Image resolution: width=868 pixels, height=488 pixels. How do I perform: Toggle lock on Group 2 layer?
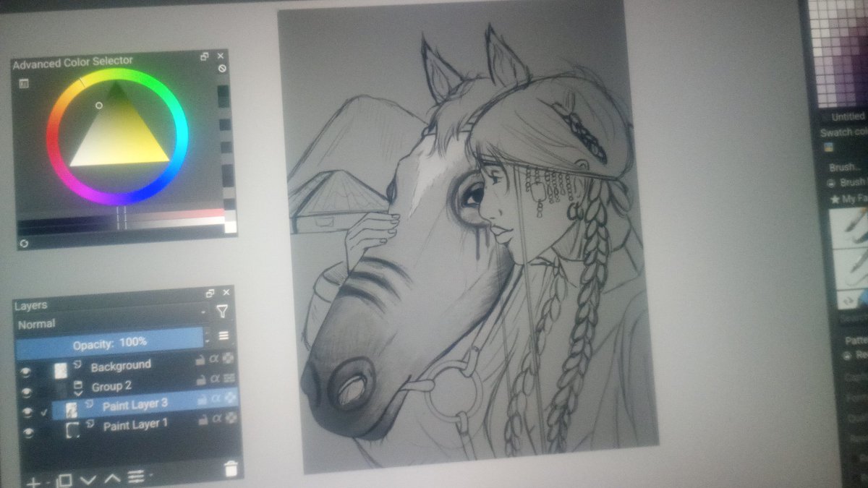click(x=200, y=379)
